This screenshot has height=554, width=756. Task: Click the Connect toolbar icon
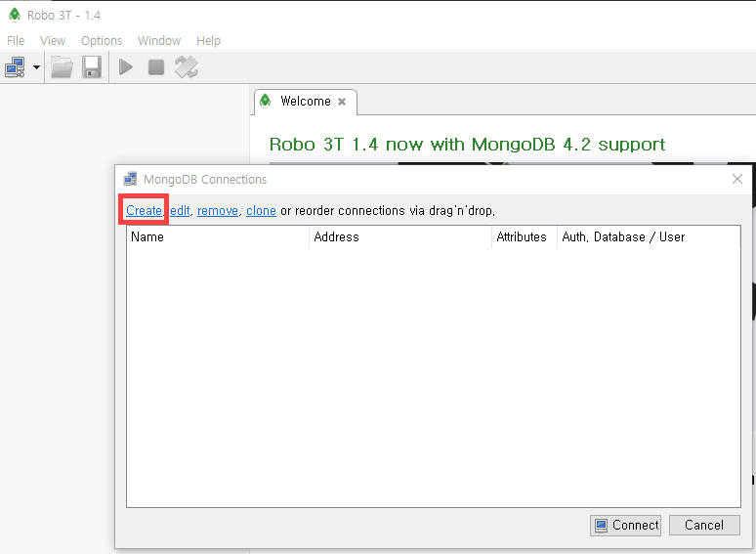point(15,67)
